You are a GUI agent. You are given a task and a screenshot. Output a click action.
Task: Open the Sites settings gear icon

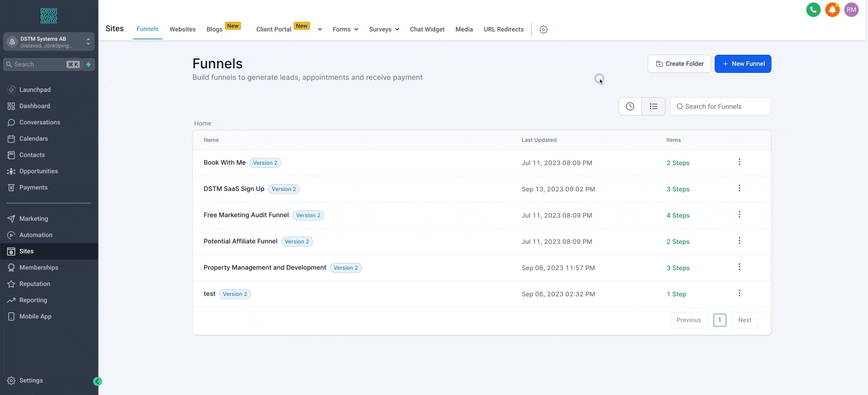click(543, 29)
